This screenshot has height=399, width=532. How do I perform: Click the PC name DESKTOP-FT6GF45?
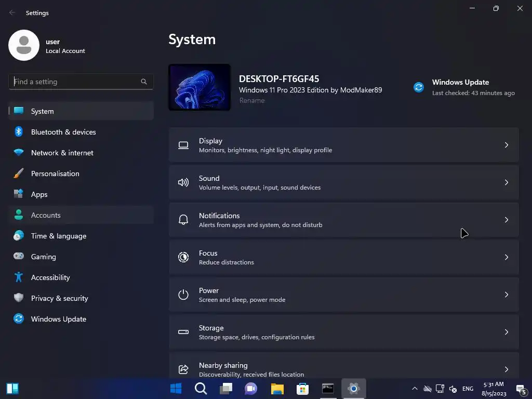pos(279,79)
